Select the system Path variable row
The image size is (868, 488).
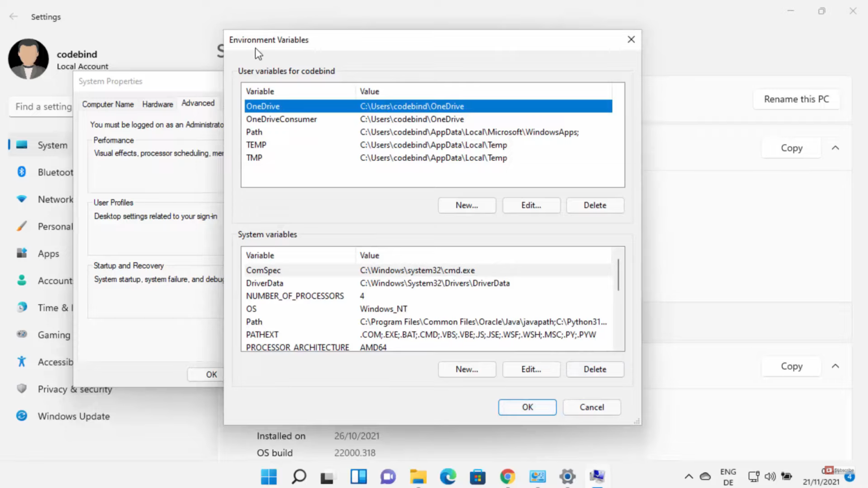(427, 321)
